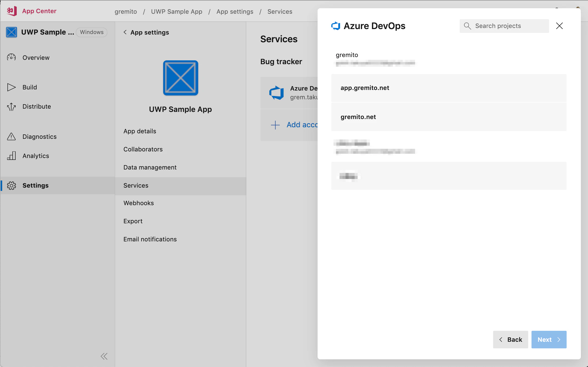Click the large UWP Sample App thumbnail
588x367 pixels.
[180, 78]
